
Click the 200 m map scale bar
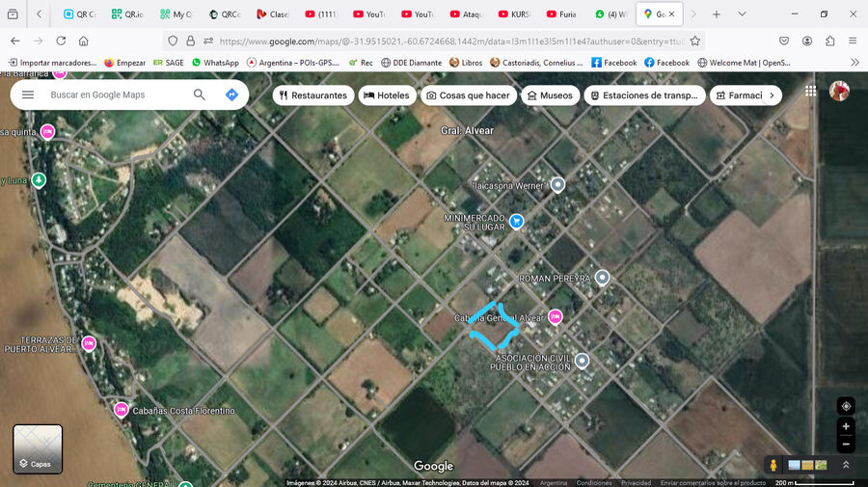(814, 483)
